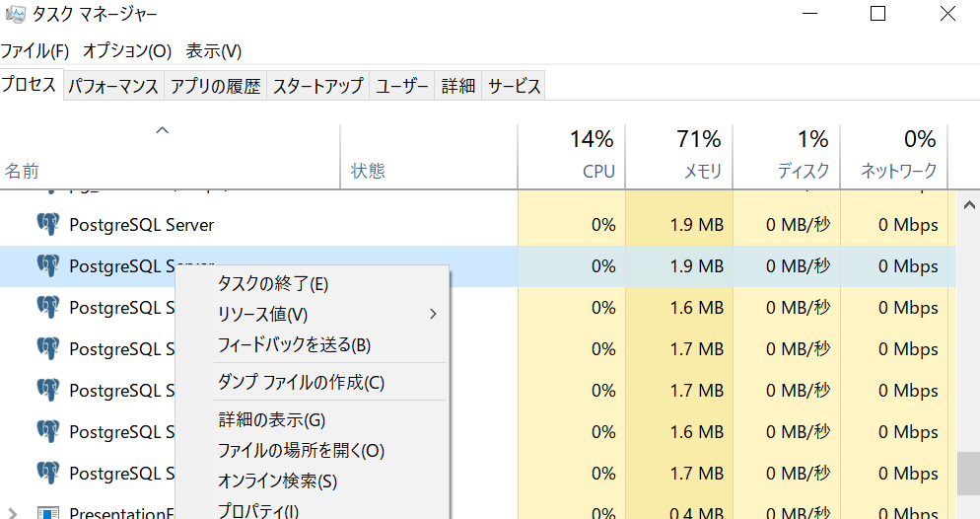This screenshot has height=519, width=980.
Task: Select the プロセス tab
Action: coord(30,84)
